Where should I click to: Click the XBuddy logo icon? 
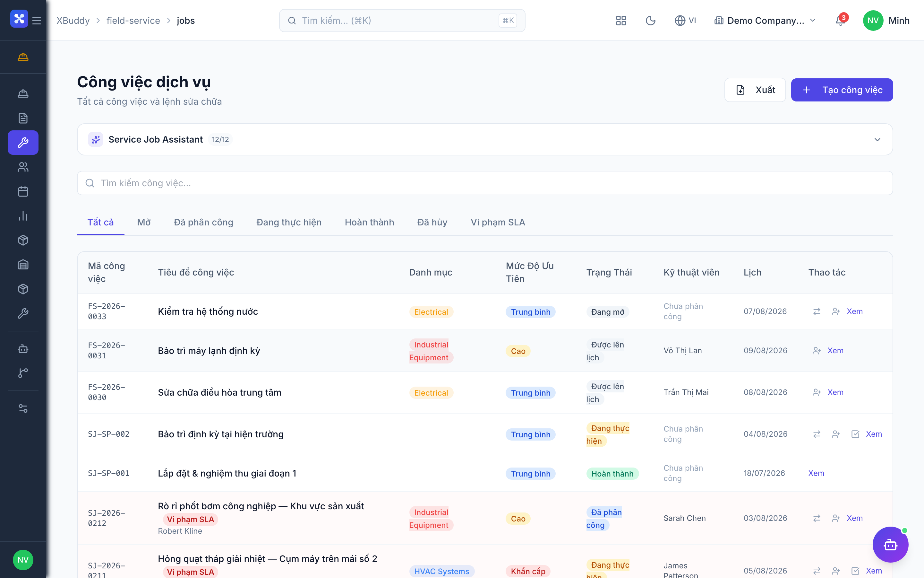(19, 19)
